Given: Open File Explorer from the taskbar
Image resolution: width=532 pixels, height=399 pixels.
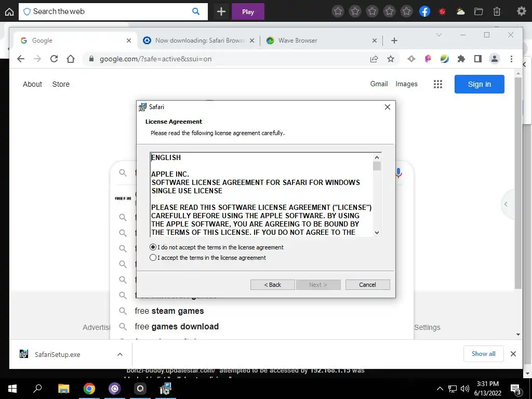Looking at the screenshot, I should coord(63,389).
